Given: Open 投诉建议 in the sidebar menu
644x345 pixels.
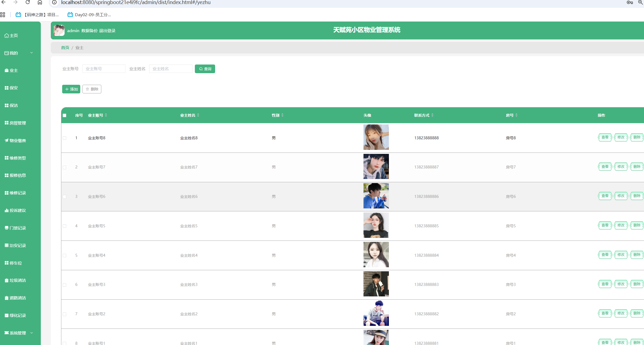Looking at the screenshot, I should pyautogui.click(x=18, y=210).
